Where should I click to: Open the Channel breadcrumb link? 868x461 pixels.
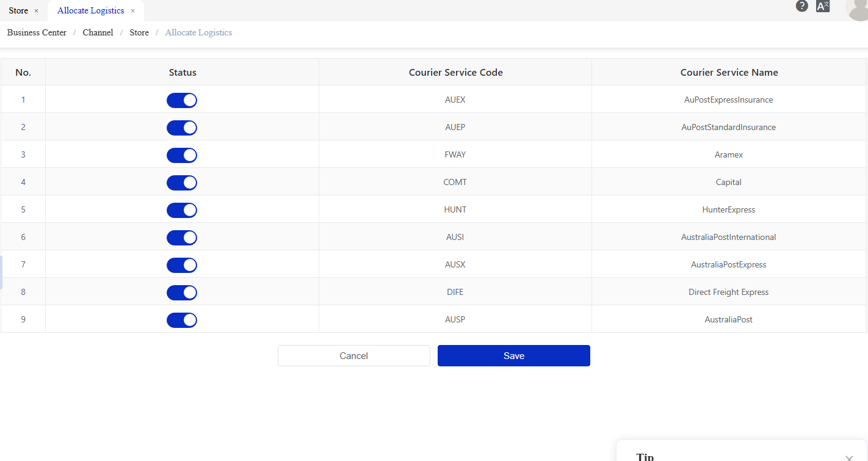98,32
